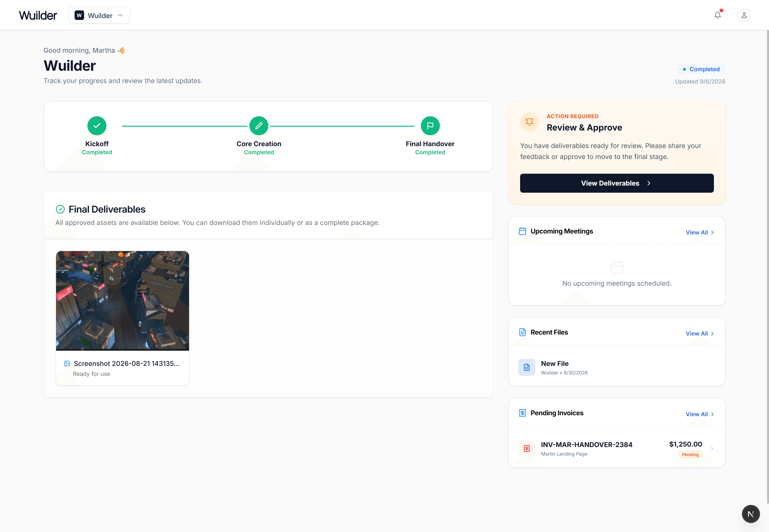Click the red invoice icon for INV-MAR-HANDOVER-2384
Viewport: 769px width, 532px height.
click(x=527, y=448)
